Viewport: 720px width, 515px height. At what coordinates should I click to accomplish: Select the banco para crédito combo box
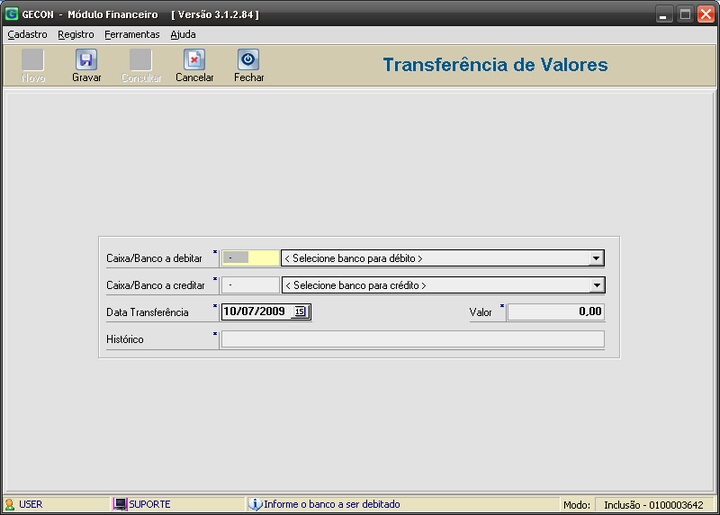[444, 285]
